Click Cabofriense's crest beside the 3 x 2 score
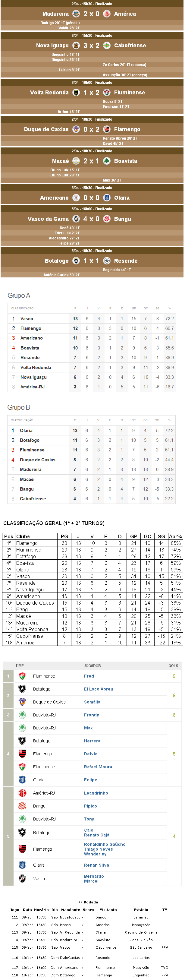 107,45
